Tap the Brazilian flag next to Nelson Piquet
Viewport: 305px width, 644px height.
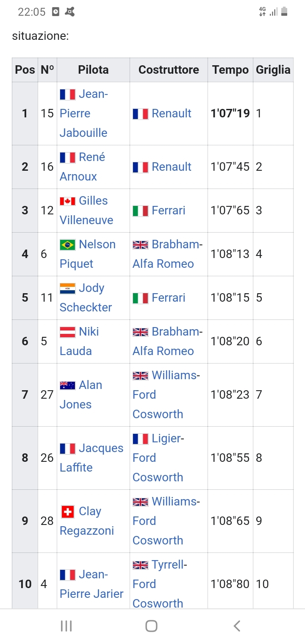click(67, 244)
